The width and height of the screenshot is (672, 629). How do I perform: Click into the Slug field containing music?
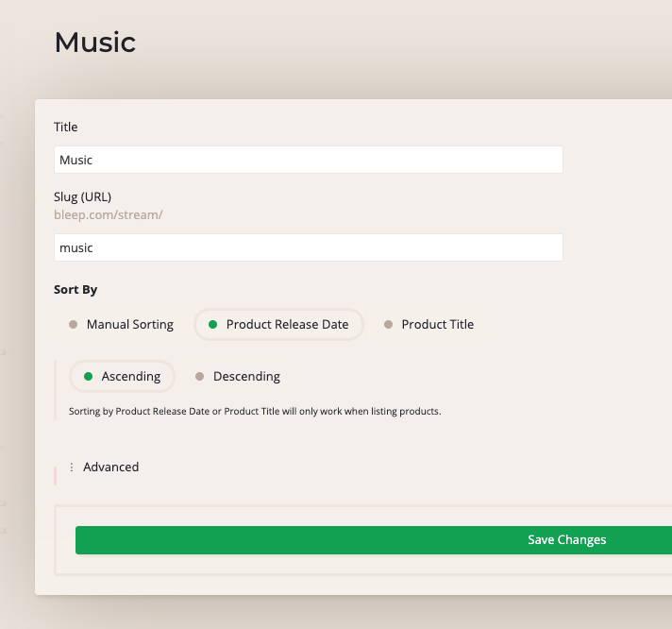click(308, 247)
